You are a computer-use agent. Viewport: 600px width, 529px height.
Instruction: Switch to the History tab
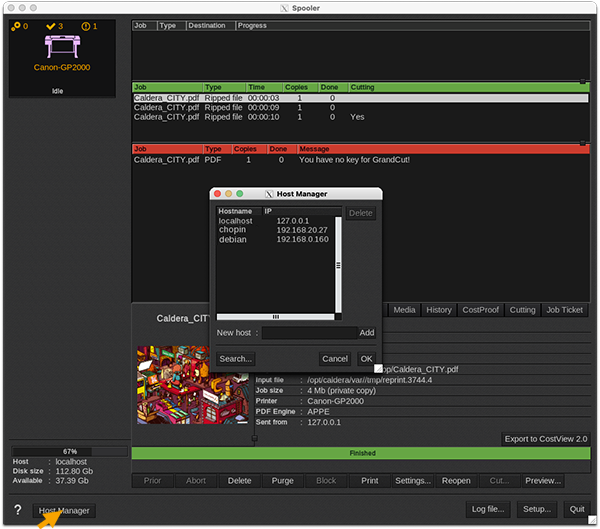(439, 310)
